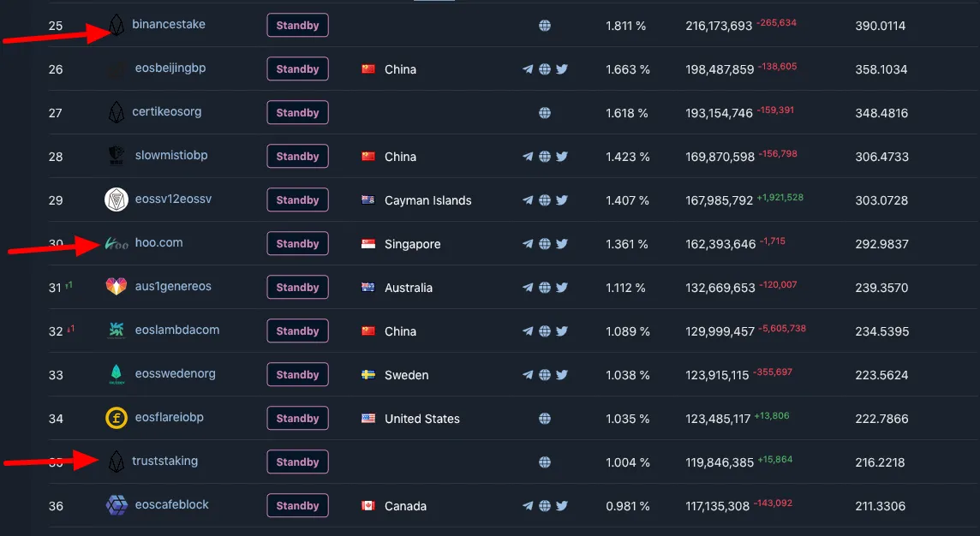Open the eoscafeblock producer link
This screenshot has width=980, height=536.
pos(172,505)
